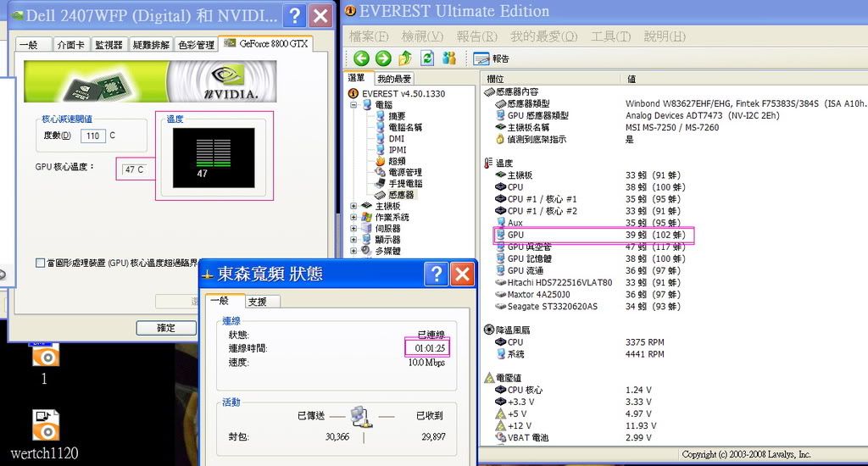Select the EVEREST v4.50.1330 root node

[x=397, y=93]
